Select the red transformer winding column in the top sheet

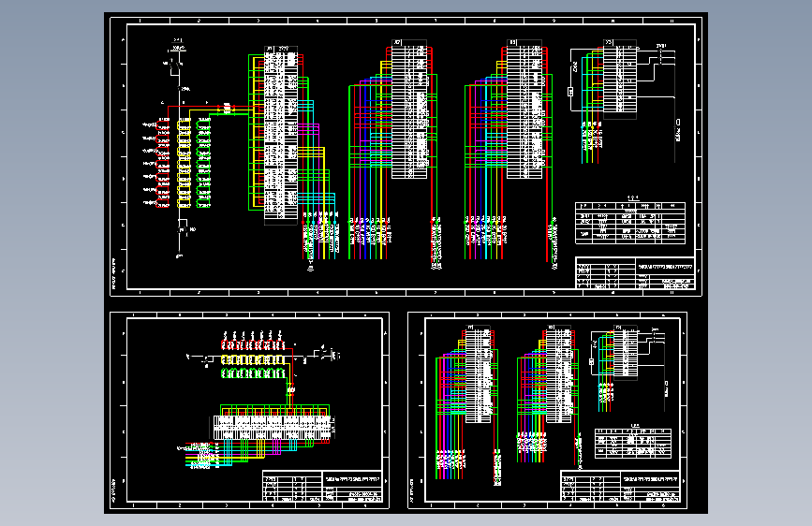point(163,163)
